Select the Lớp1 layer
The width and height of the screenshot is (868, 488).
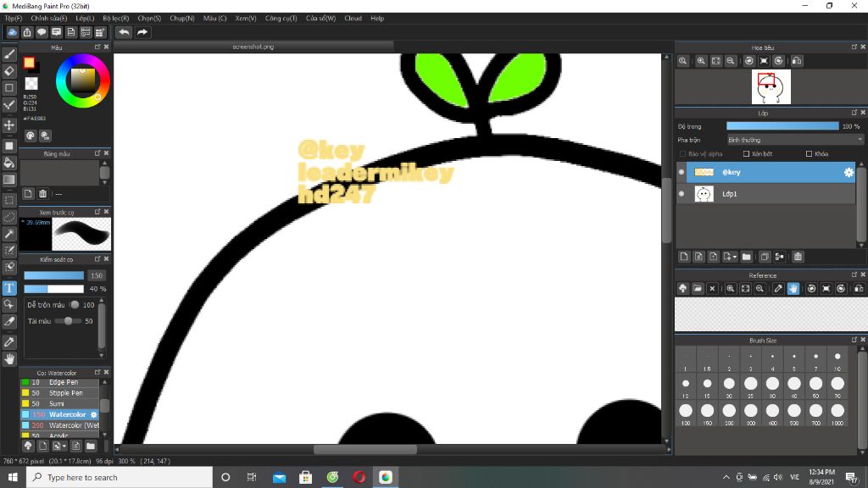771,194
